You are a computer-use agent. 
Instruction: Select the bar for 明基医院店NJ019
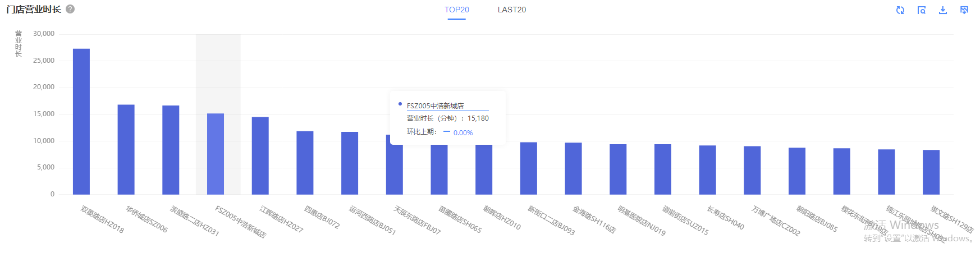[618, 169]
